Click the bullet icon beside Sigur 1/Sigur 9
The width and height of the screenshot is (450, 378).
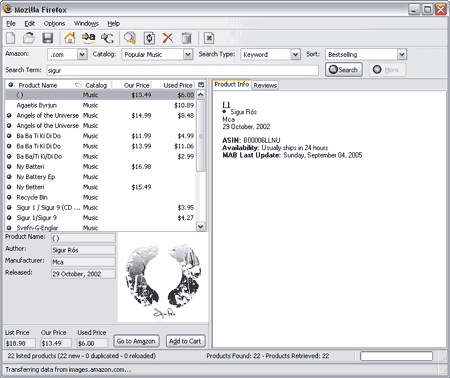9,218
